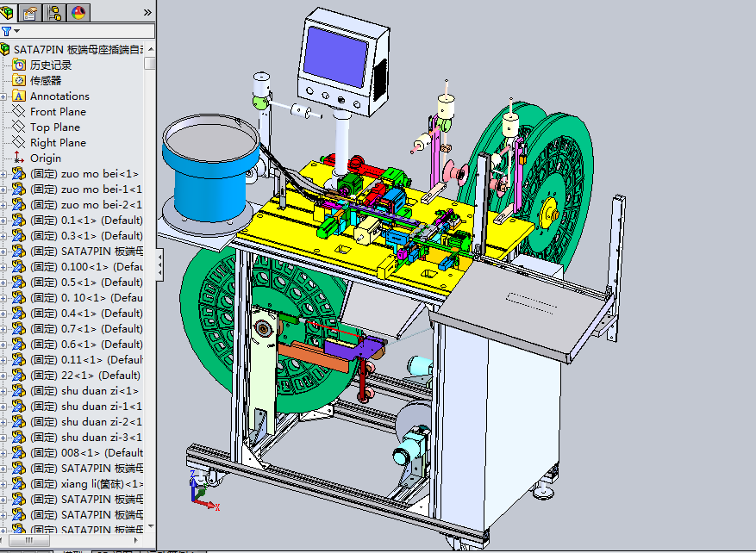The height and width of the screenshot is (553, 756).
Task: Select the 0.11<1> component label
Action: 86,360
